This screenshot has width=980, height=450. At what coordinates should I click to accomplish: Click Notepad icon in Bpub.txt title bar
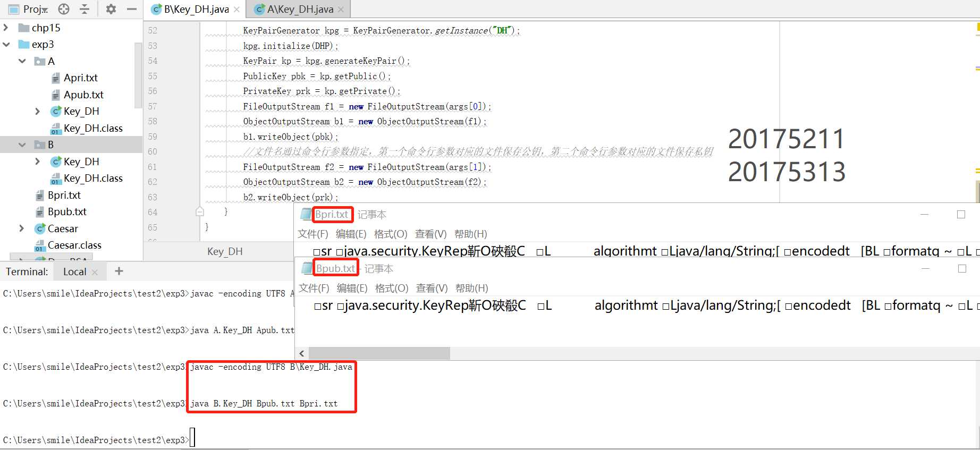307,268
